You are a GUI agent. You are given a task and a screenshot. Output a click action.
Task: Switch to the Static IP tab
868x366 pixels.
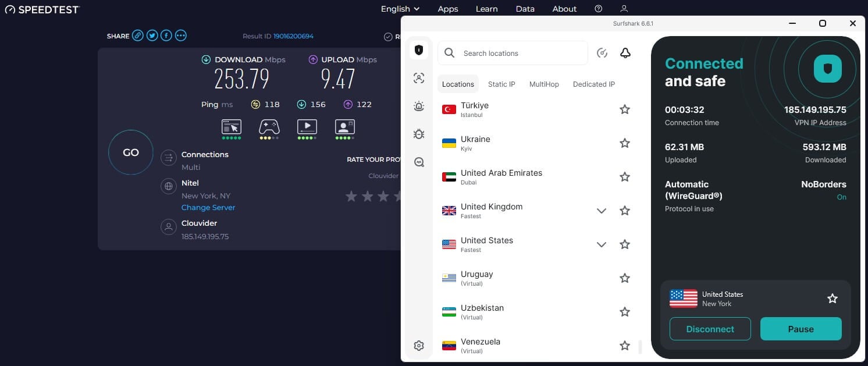[501, 84]
